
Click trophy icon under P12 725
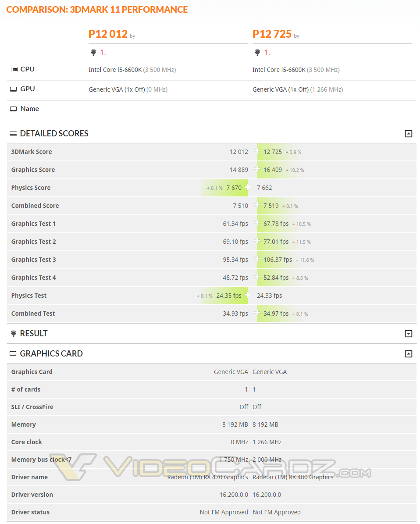coord(257,53)
